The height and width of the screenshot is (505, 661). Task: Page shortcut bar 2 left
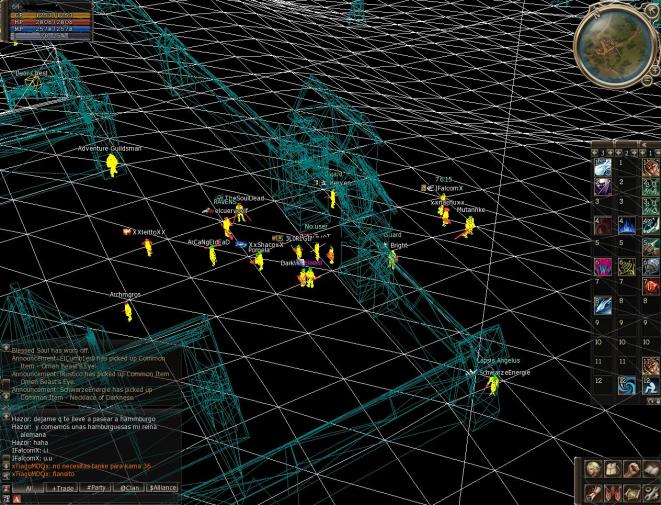tap(619, 152)
